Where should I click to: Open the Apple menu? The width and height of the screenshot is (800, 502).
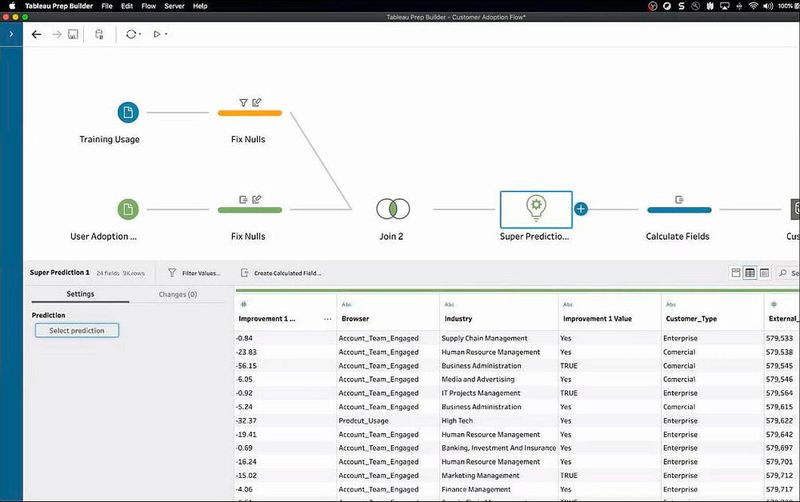[12, 6]
